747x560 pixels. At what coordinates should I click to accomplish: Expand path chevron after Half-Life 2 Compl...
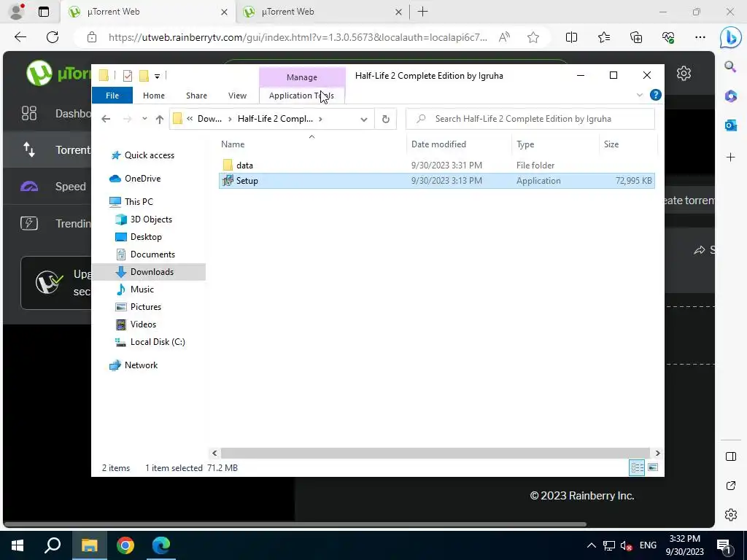coord(320,119)
